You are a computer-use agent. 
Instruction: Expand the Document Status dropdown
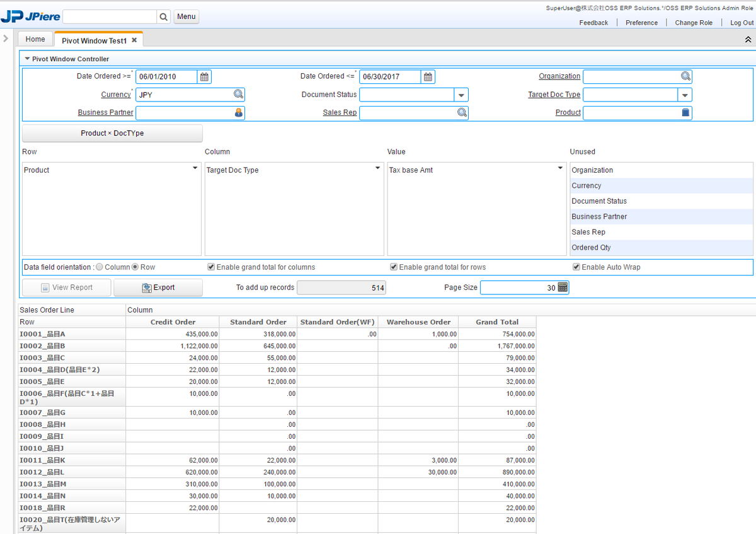pos(461,95)
